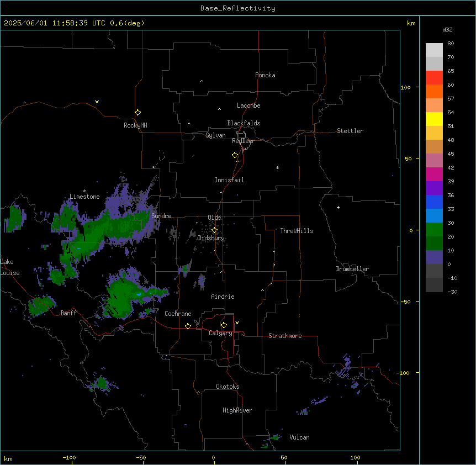Click the Airdrie city label

(223, 297)
